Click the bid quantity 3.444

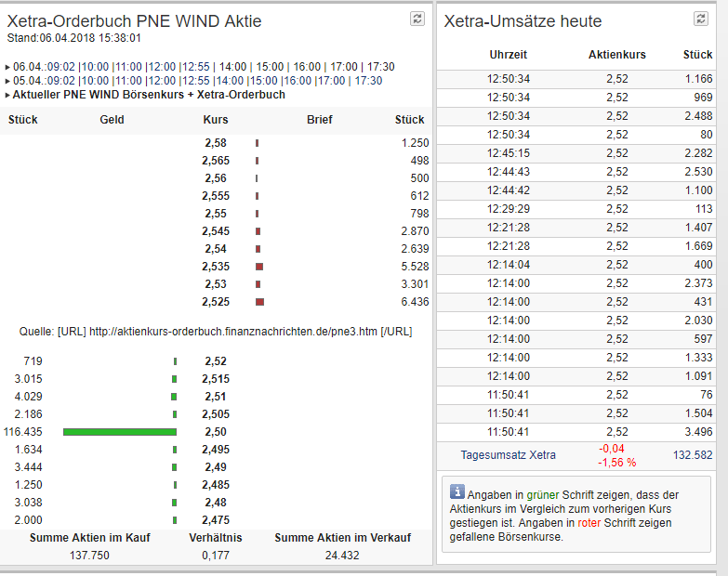coord(28,467)
